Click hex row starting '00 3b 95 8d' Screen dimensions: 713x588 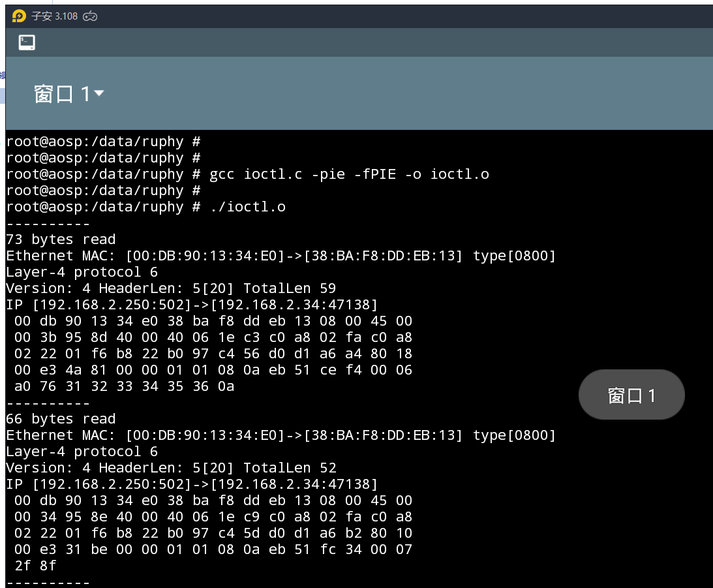pyautogui.click(x=213, y=337)
